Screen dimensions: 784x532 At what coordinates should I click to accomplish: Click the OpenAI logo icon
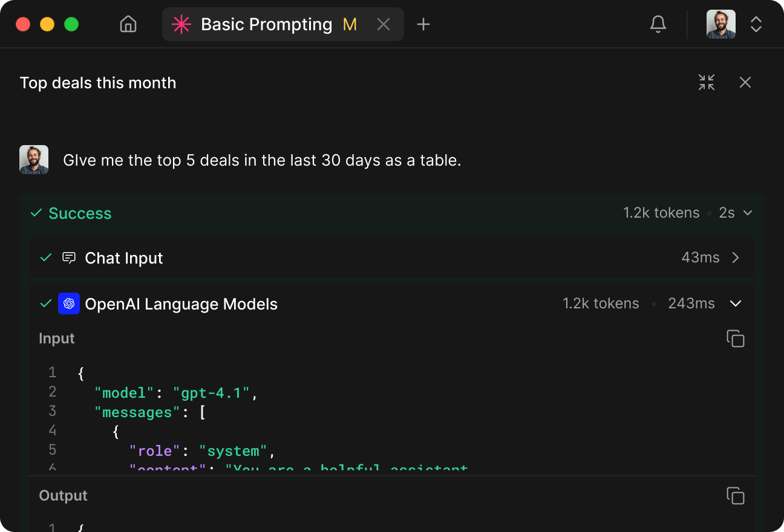pyautogui.click(x=69, y=303)
